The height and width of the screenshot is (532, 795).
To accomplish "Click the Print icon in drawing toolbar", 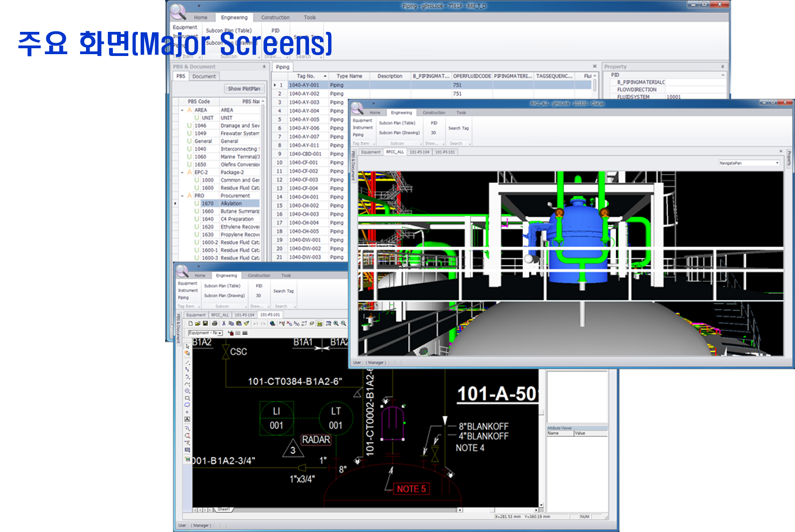I will click(215, 324).
